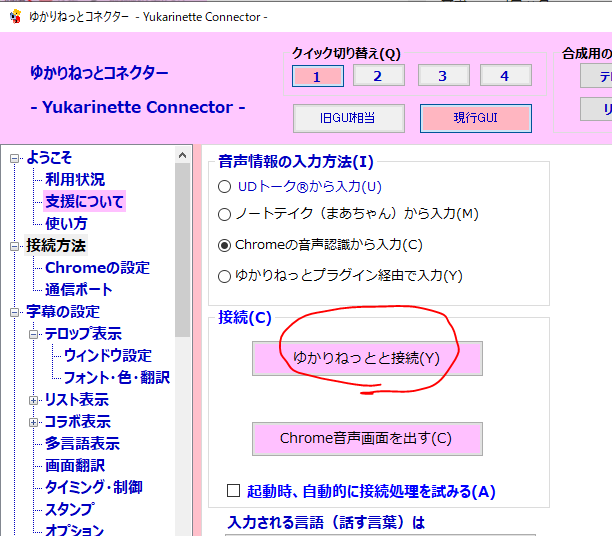Select 字幕の設定 in the tree
Image resolution: width=612 pixels, height=536 pixels.
click(63, 312)
